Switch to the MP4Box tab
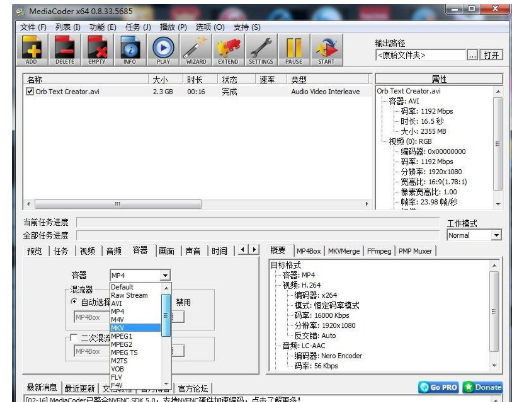Viewport: 527px width, 402px height. (309, 251)
